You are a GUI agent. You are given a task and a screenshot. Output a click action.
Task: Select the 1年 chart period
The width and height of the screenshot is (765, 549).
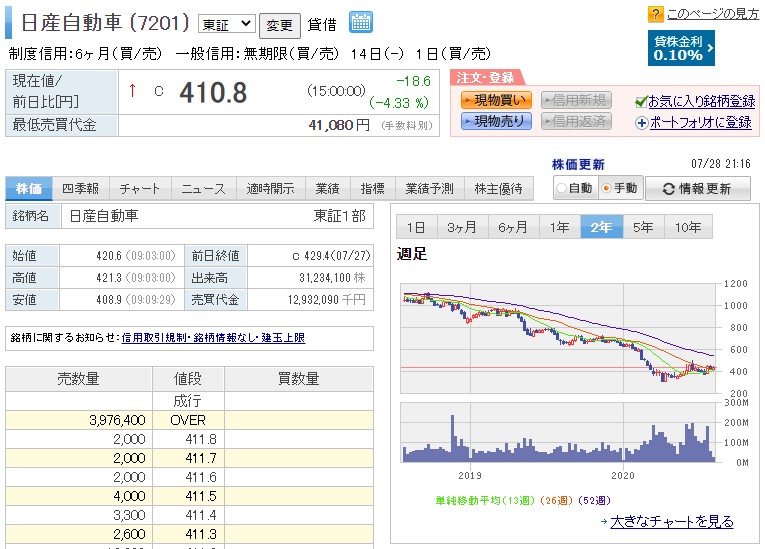(560, 227)
